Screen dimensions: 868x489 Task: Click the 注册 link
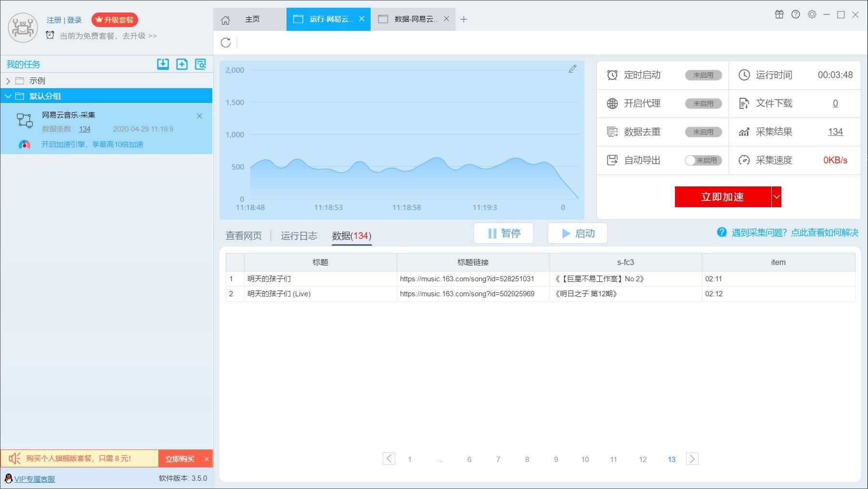[54, 20]
